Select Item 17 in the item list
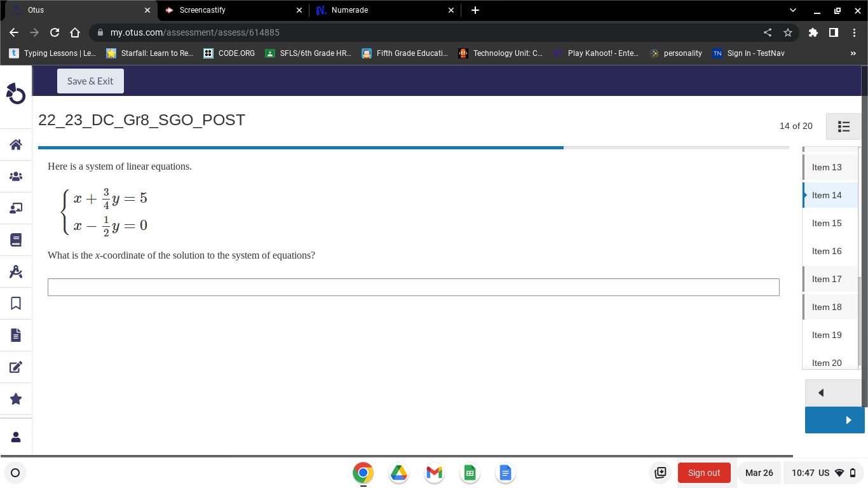The height and width of the screenshot is (488, 868). tap(830, 279)
